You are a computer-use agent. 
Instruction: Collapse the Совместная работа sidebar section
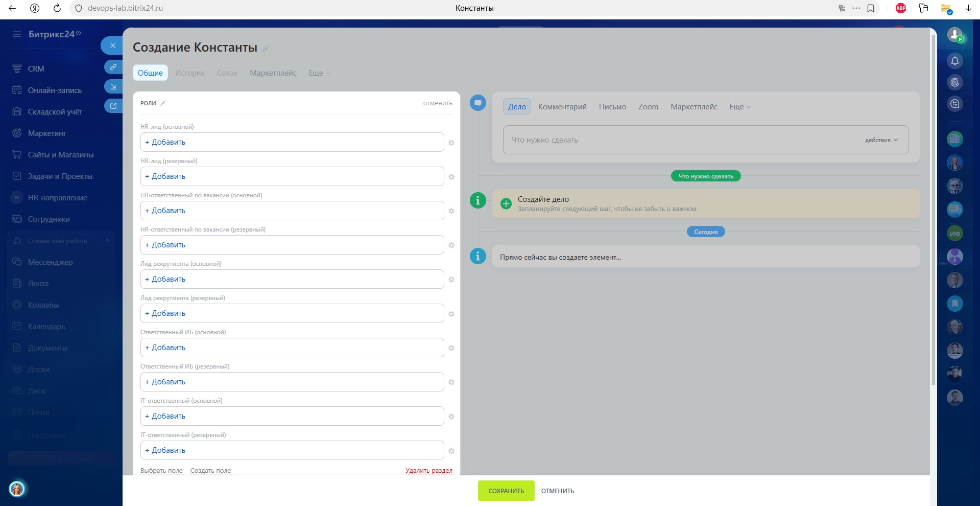(107, 241)
